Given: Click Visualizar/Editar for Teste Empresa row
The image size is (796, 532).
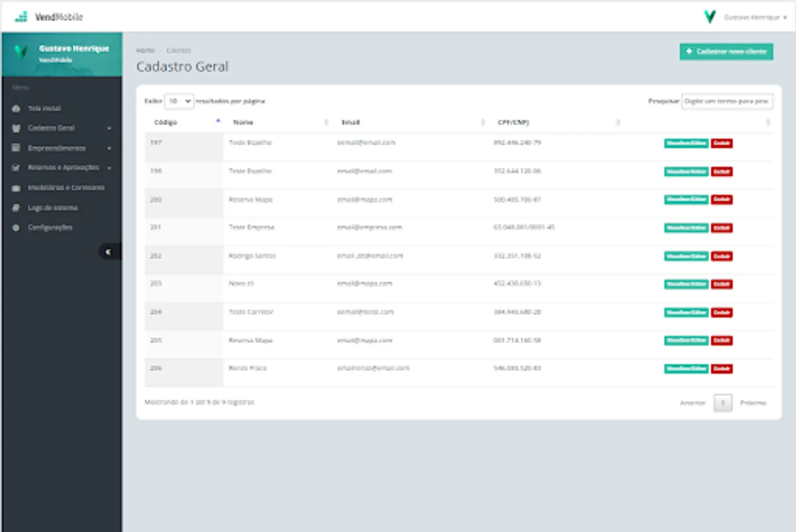Looking at the screenshot, I should tap(686, 228).
